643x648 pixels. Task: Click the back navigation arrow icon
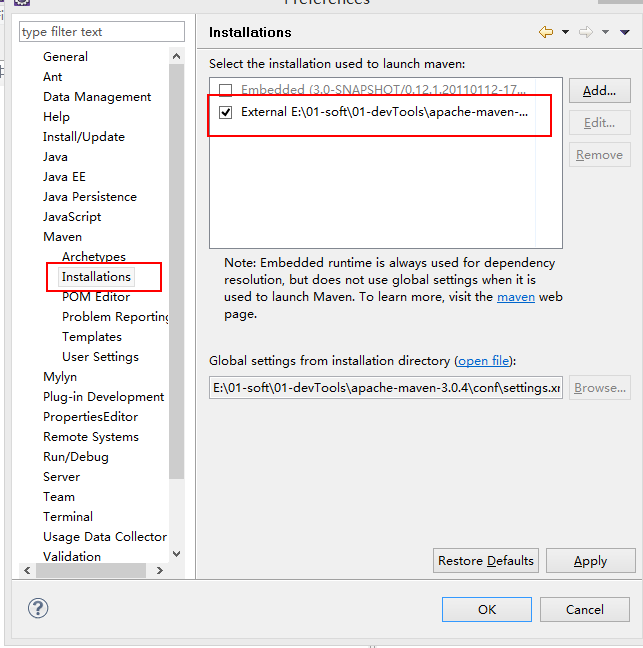pyautogui.click(x=545, y=33)
